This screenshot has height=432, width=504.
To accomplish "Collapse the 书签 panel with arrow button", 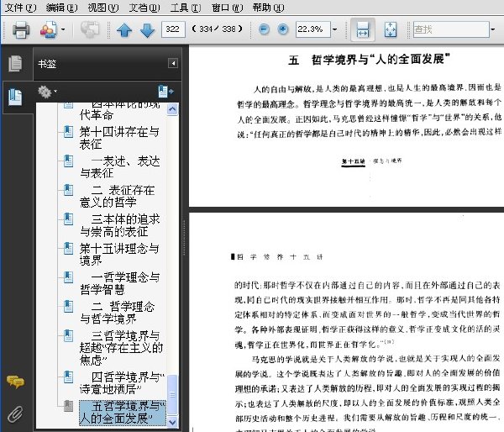I will [173, 63].
